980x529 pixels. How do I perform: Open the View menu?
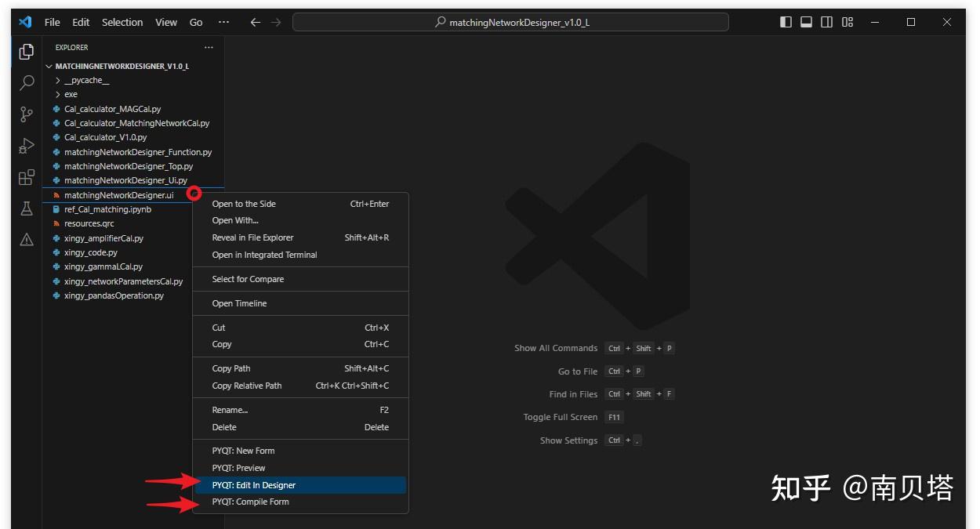166,22
